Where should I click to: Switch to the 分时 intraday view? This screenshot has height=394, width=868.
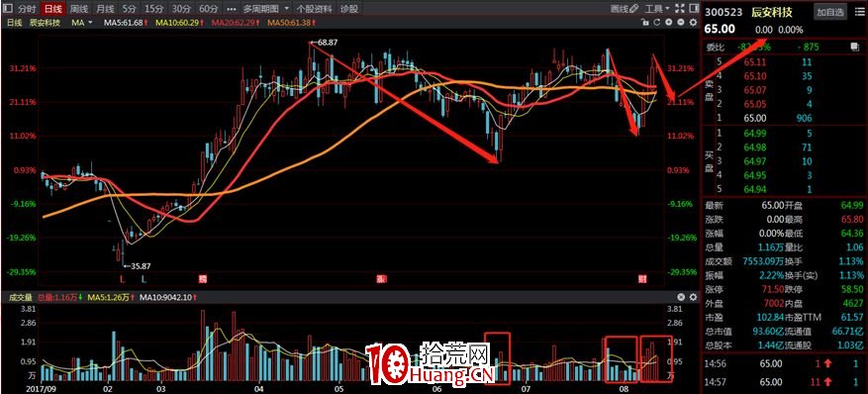tap(27, 9)
